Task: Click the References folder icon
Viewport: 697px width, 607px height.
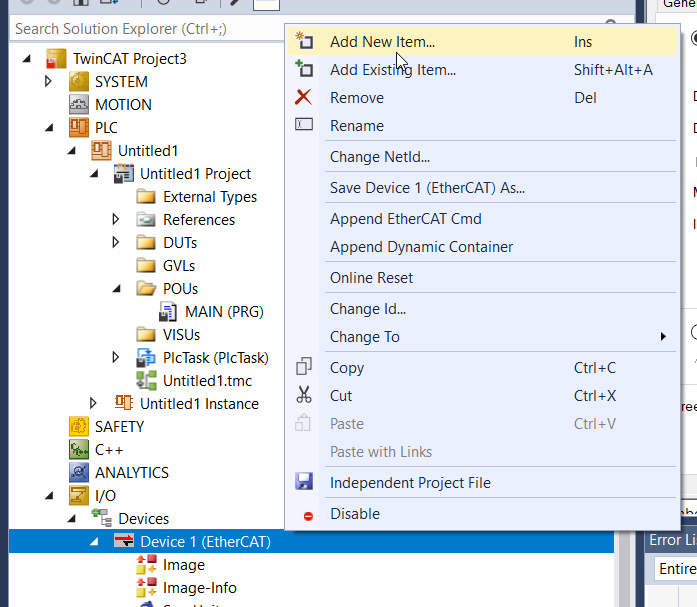Action: coord(146,220)
